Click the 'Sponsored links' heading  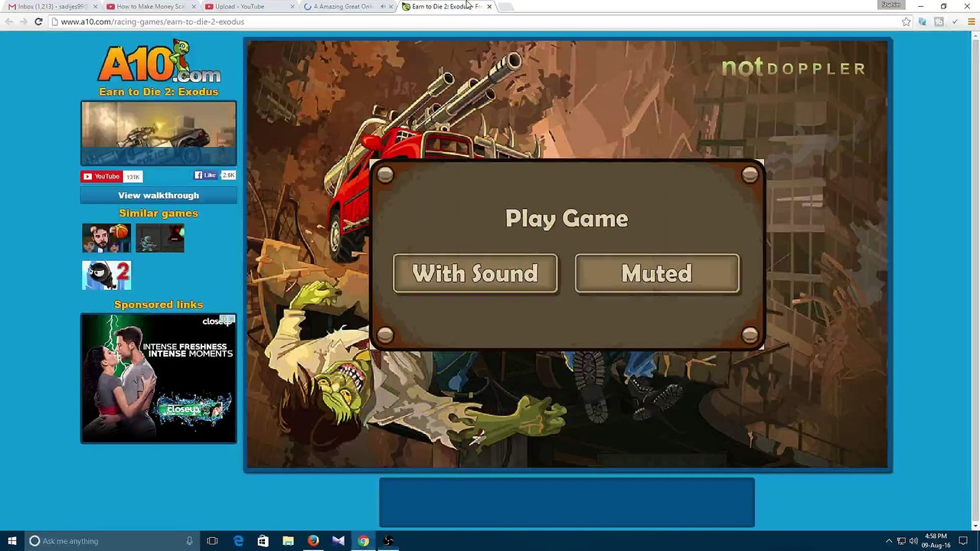[x=158, y=305]
